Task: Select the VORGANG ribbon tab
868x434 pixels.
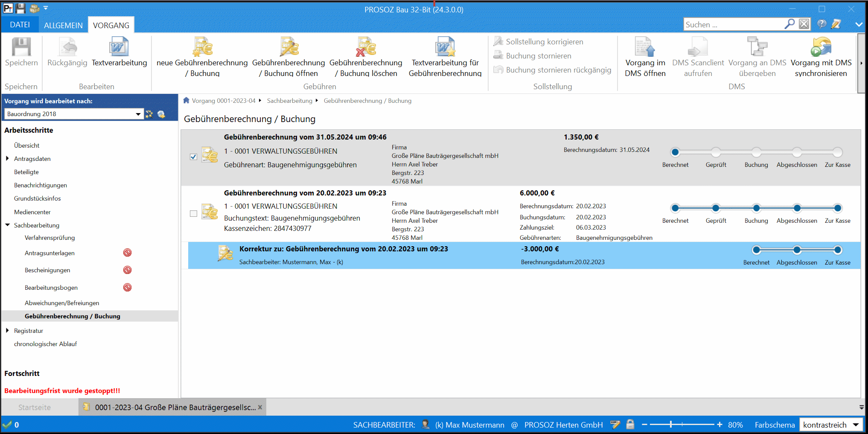Action: [x=111, y=25]
